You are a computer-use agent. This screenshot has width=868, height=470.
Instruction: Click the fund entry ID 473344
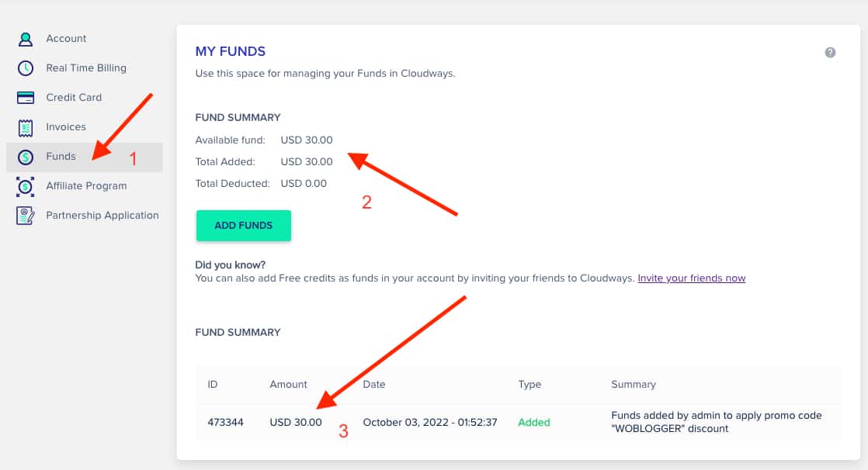226,422
